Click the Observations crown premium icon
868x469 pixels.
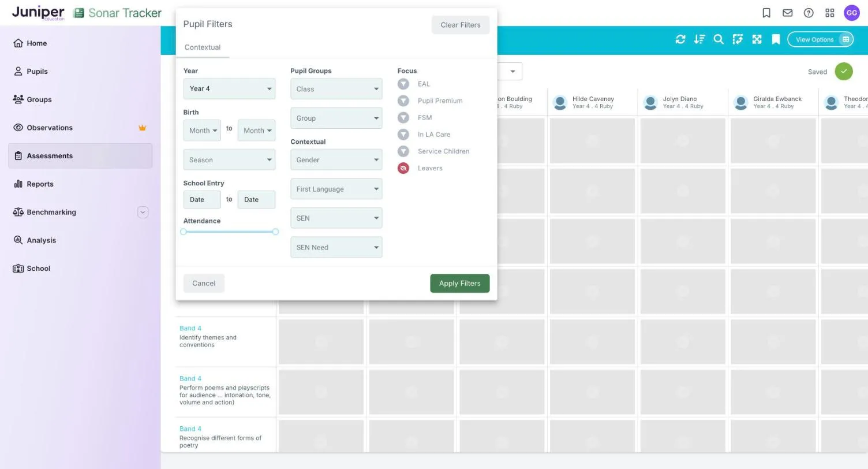143,128
